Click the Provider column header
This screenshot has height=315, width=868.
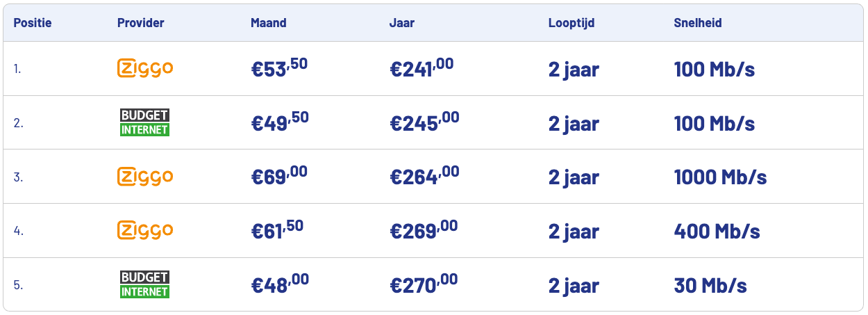(x=141, y=23)
